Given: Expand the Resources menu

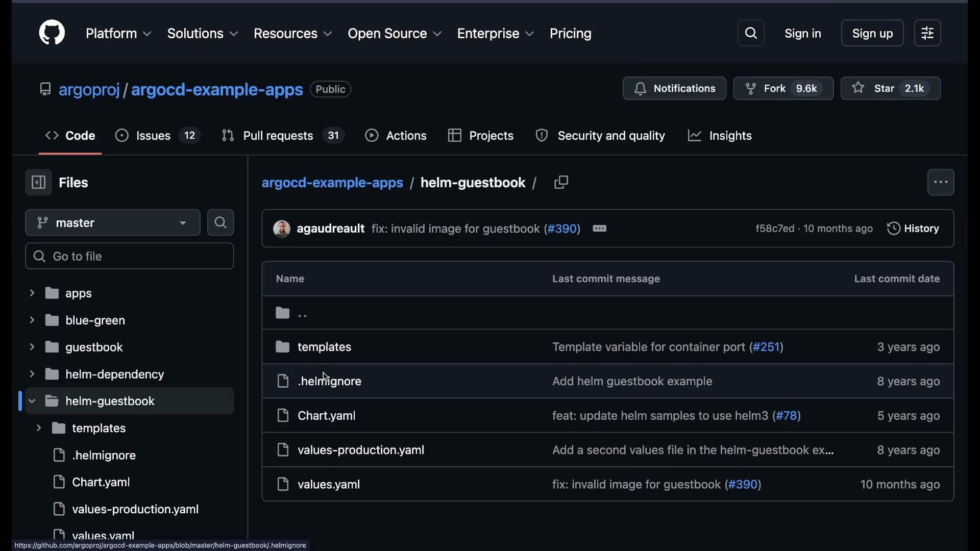Looking at the screenshot, I should (293, 34).
